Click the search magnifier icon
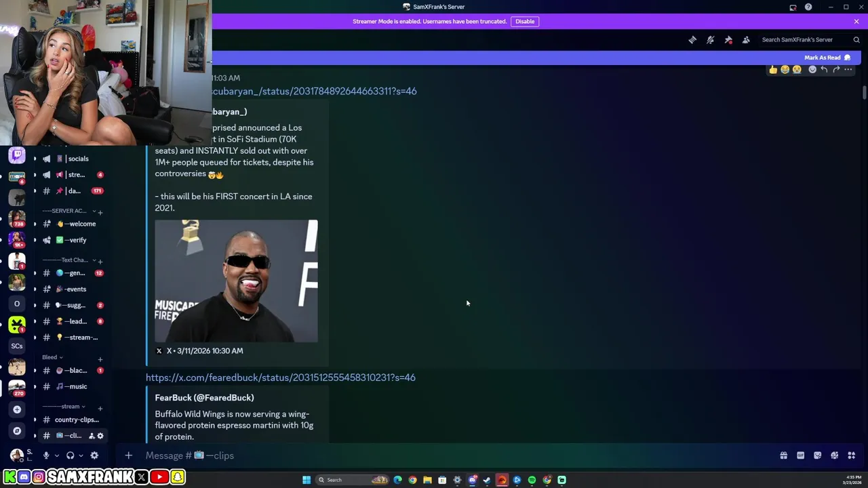 [x=856, y=40]
